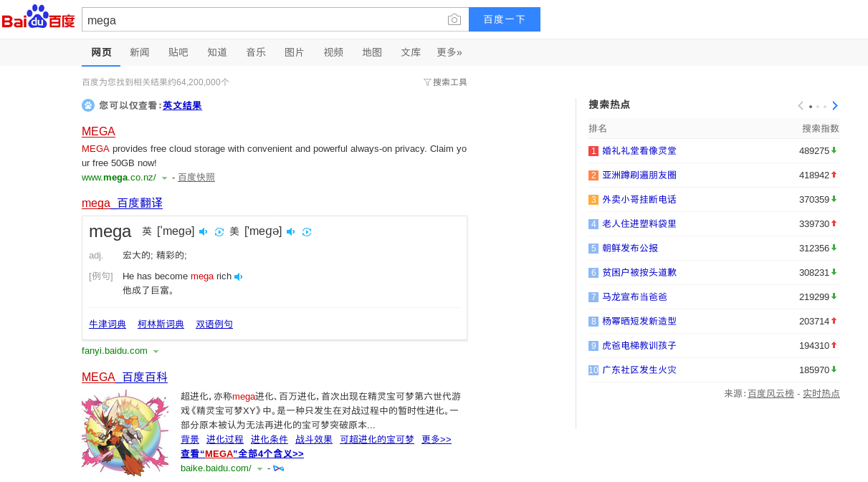Open the 英文结果 link

coord(182,105)
